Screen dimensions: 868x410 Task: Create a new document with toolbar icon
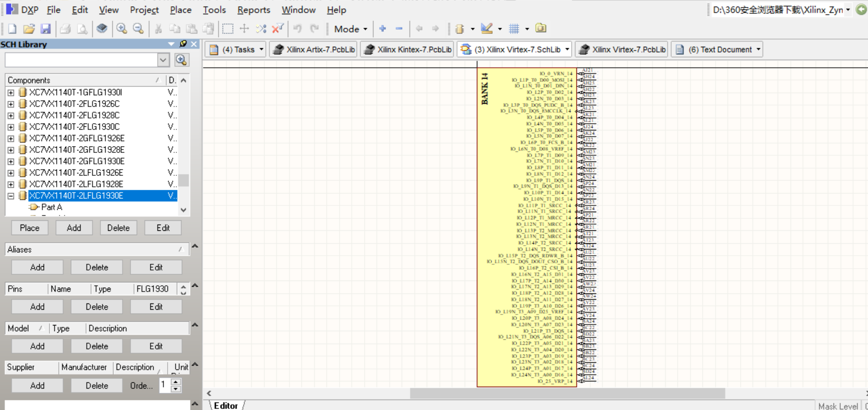coord(12,29)
